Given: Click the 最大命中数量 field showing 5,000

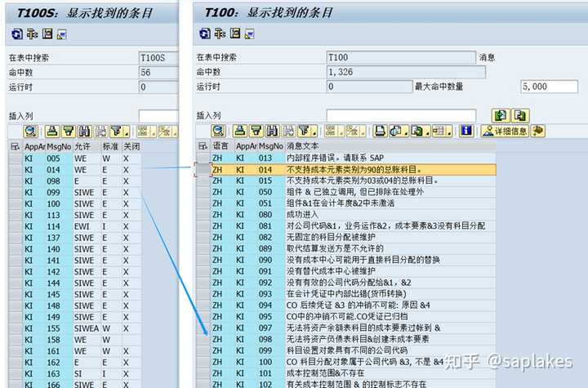Looking at the screenshot, I should coord(550,87).
